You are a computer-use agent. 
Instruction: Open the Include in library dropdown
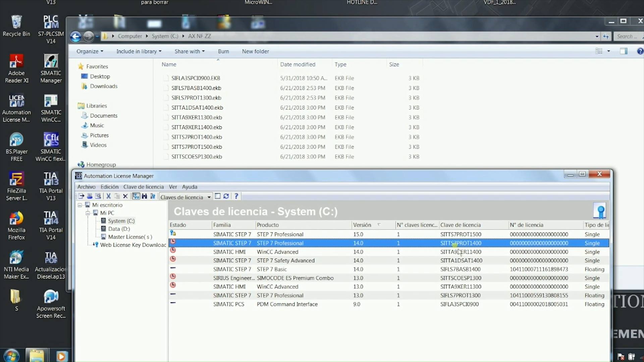[x=139, y=51]
